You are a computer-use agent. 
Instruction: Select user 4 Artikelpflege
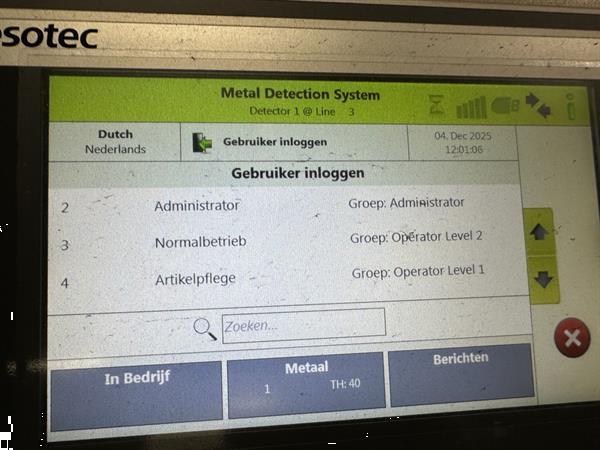(x=288, y=278)
